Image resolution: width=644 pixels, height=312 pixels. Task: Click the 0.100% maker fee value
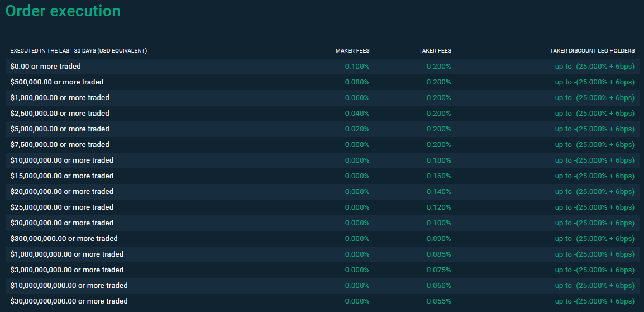point(357,67)
